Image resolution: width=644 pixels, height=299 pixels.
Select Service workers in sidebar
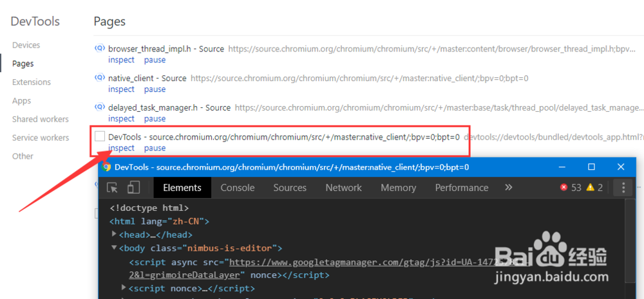[41, 138]
